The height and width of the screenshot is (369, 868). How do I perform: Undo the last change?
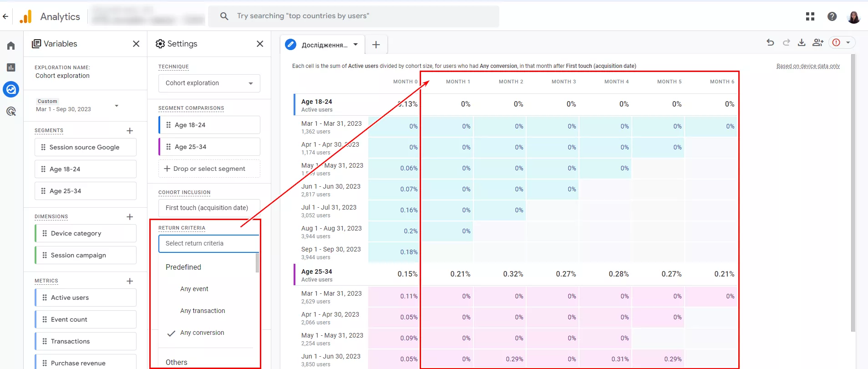pyautogui.click(x=770, y=42)
